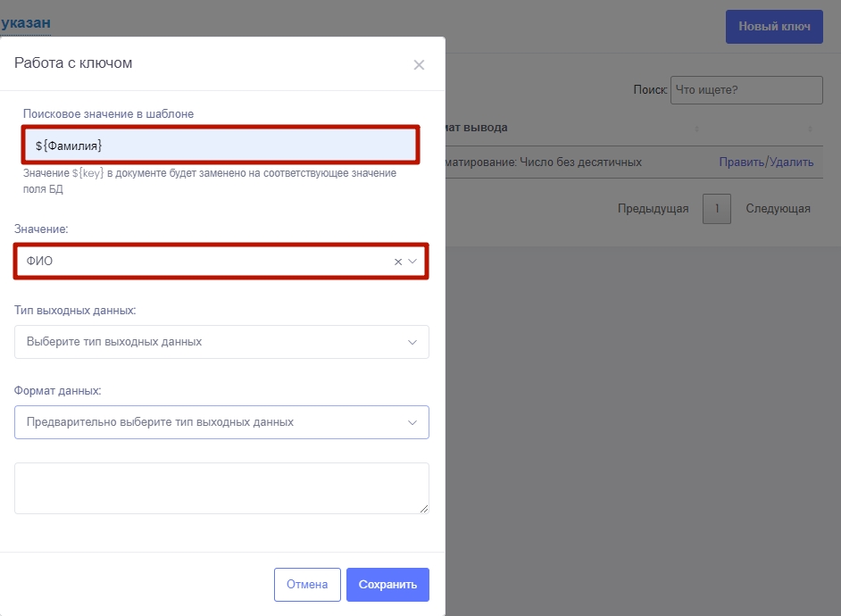Expand the Значение dropdown arrow
Viewport: 841px width, 616px height.
412,262
